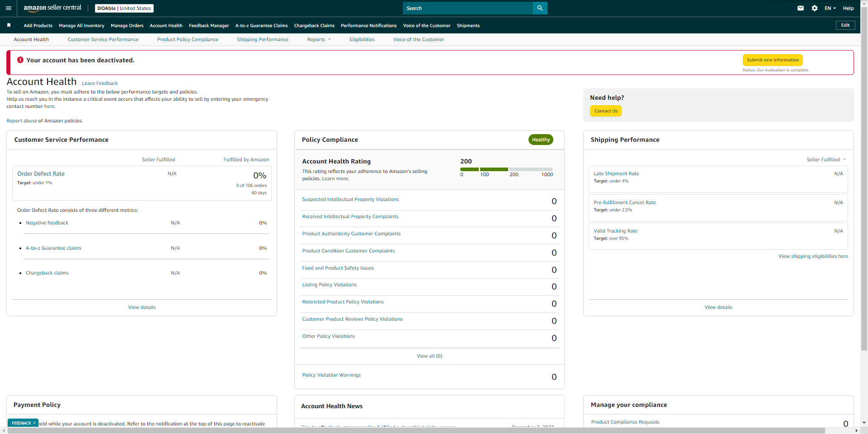Open the Help link
The image size is (868, 434).
point(848,8)
